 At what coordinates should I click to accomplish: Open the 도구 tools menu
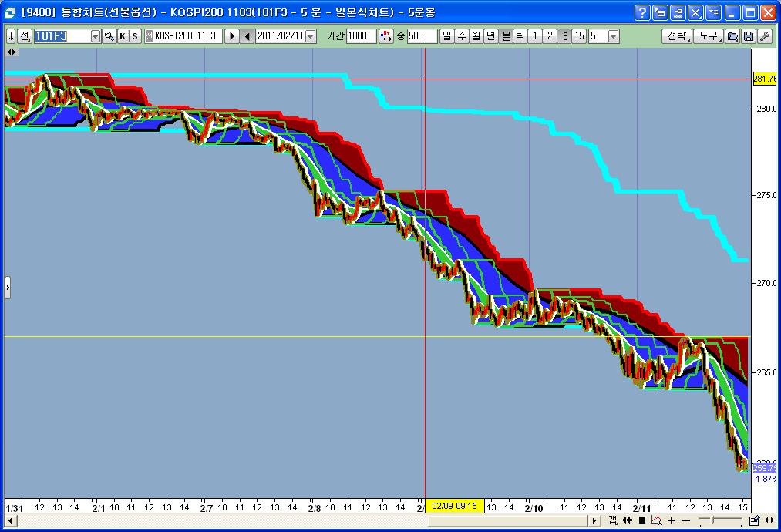[x=708, y=36]
